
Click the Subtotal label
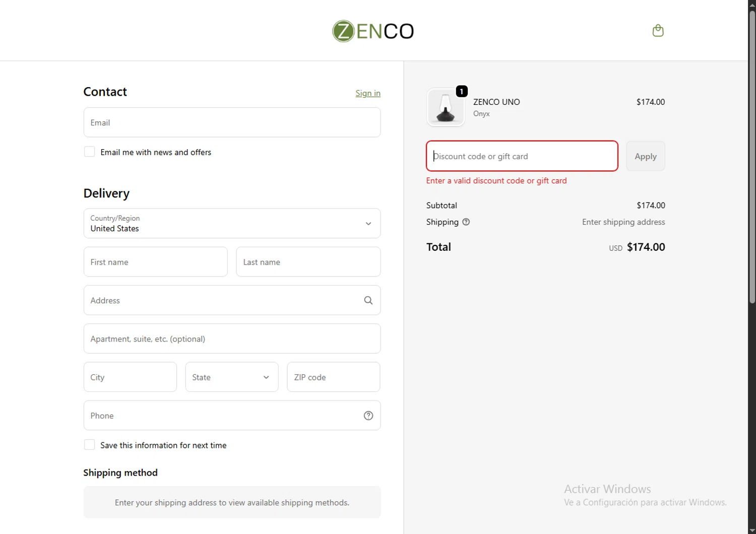tap(442, 206)
